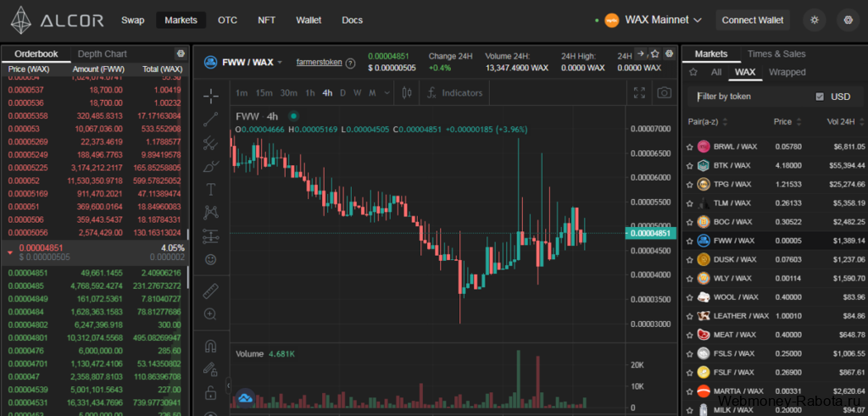The width and height of the screenshot is (868, 416).
Task: Open the Wallet page
Action: coord(309,20)
